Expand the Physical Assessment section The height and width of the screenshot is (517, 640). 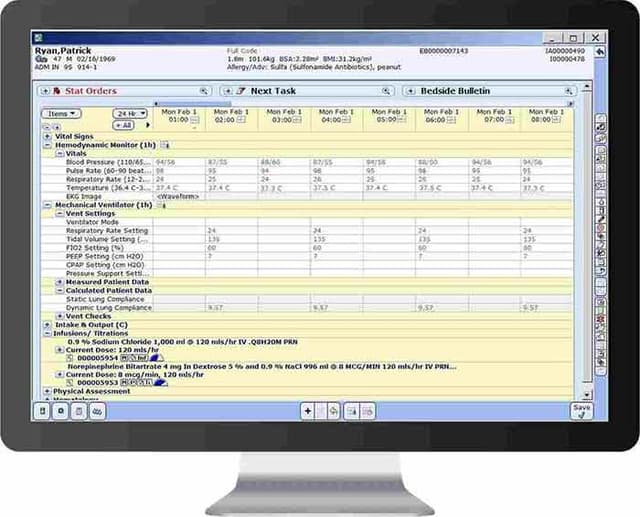point(47,391)
